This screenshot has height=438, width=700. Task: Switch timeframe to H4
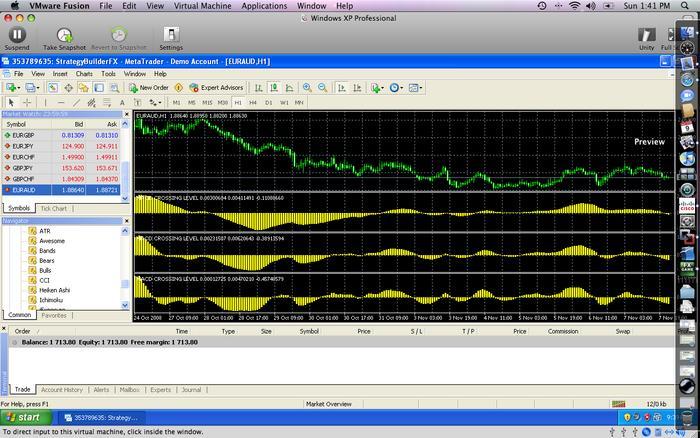click(x=253, y=103)
